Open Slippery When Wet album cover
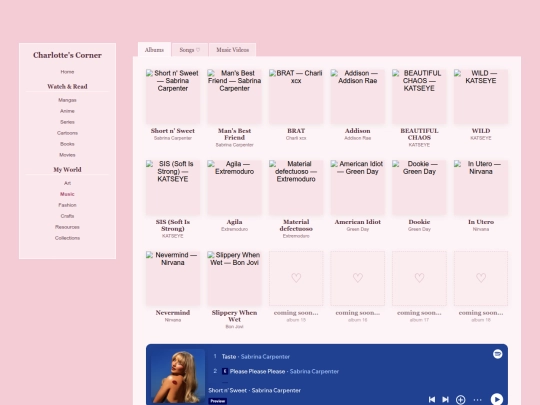The width and height of the screenshot is (540, 405). click(x=234, y=278)
